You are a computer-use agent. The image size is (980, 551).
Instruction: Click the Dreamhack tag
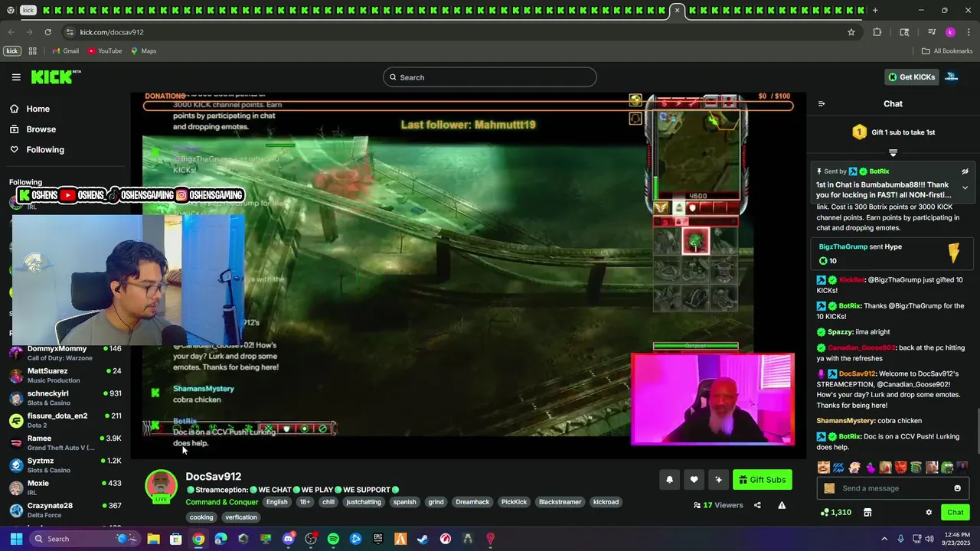tap(472, 502)
